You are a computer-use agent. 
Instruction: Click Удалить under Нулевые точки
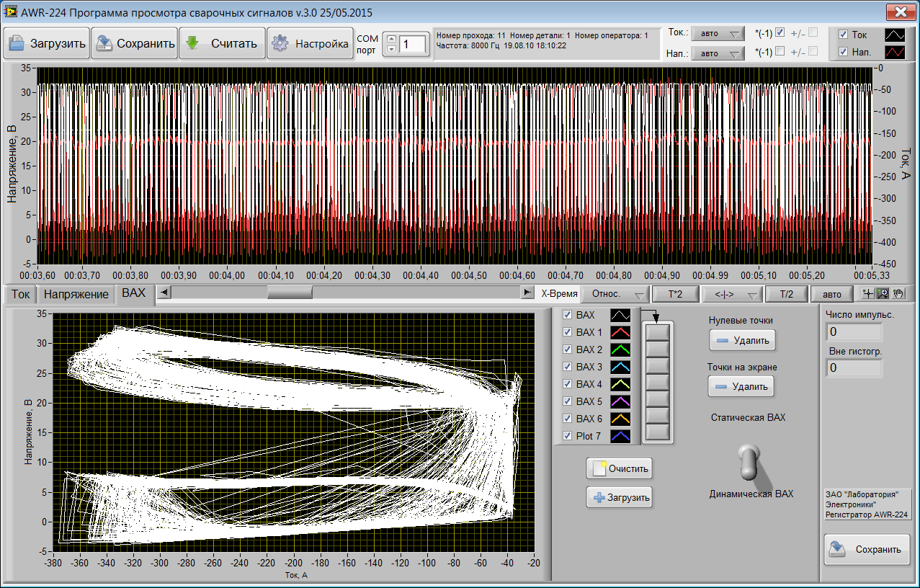tap(741, 340)
